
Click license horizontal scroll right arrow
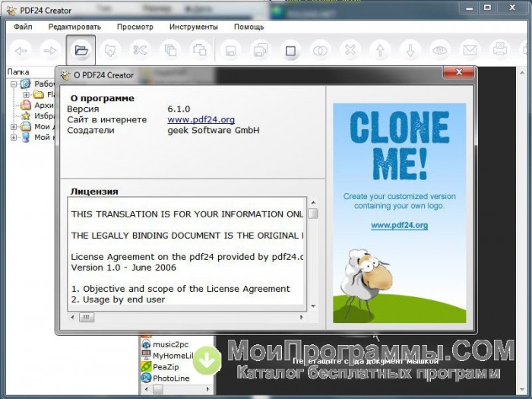tap(301, 317)
